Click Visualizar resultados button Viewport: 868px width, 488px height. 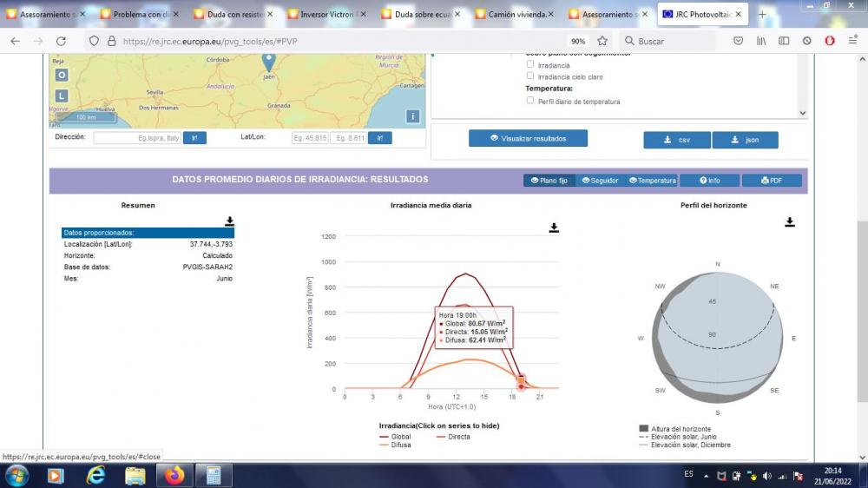(x=528, y=138)
